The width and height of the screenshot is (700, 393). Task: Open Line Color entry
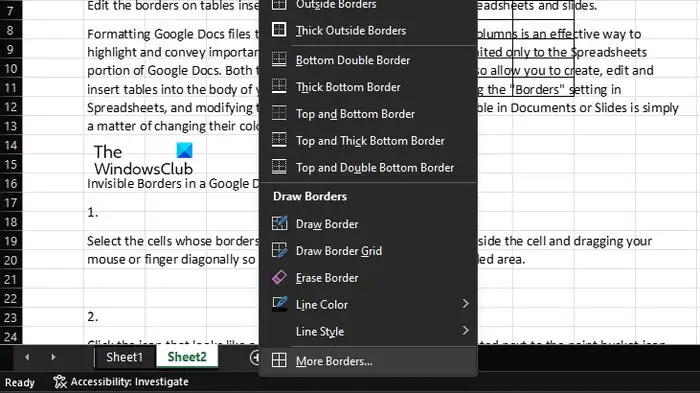click(368, 305)
